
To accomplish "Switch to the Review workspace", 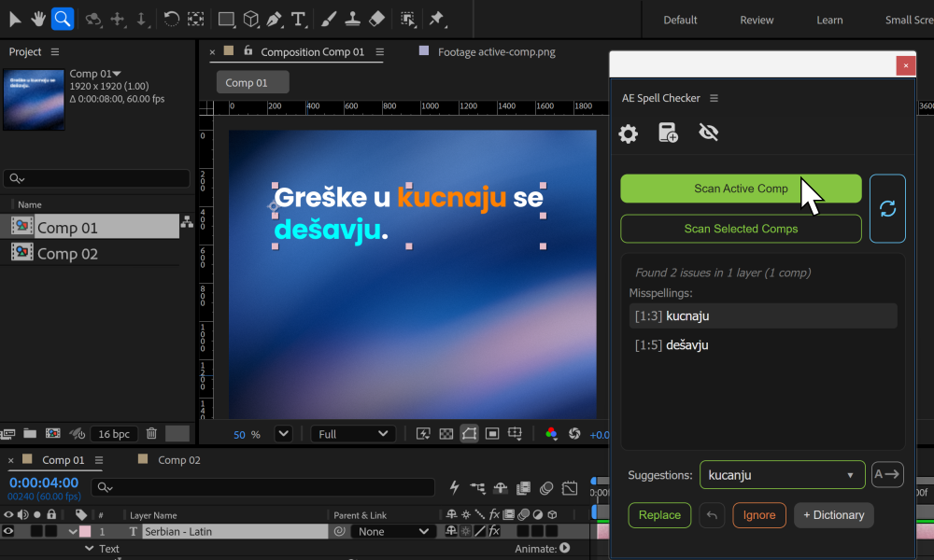I will pos(757,20).
